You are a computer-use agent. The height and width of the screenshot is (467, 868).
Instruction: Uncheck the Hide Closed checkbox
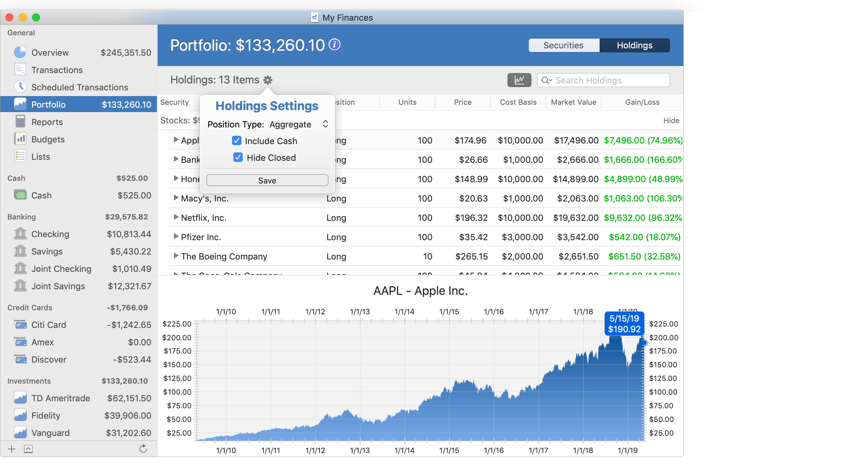[238, 157]
